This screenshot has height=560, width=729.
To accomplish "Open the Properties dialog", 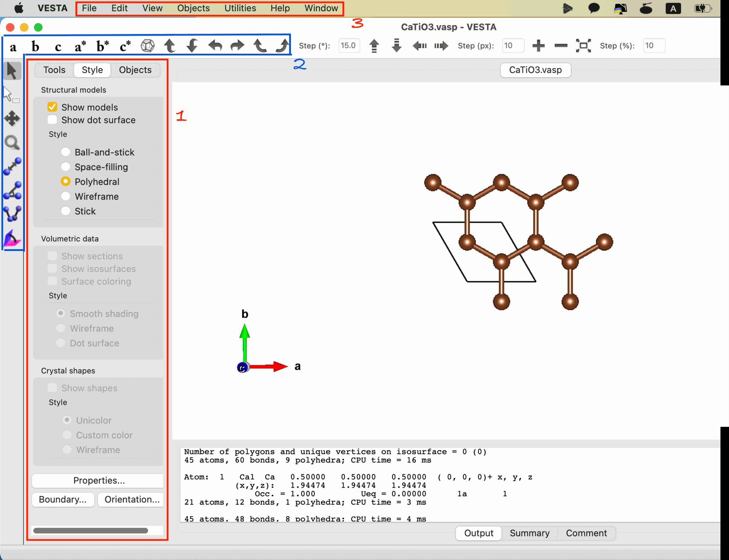I will (x=98, y=481).
